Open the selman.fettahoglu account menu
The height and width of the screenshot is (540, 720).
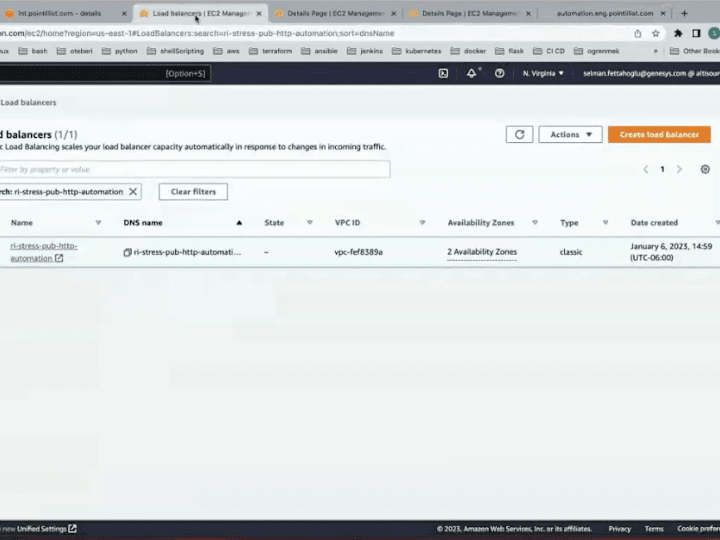click(x=651, y=73)
